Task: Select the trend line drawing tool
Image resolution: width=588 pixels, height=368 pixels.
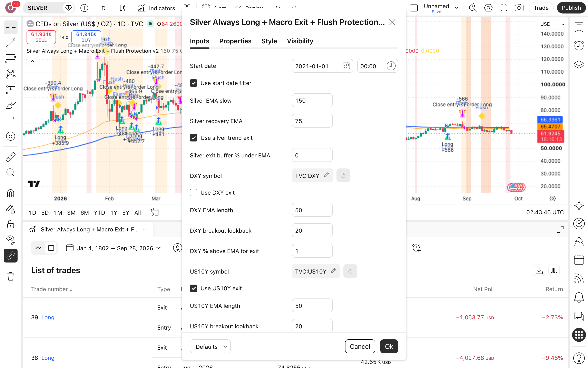Action: click(x=10, y=43)
